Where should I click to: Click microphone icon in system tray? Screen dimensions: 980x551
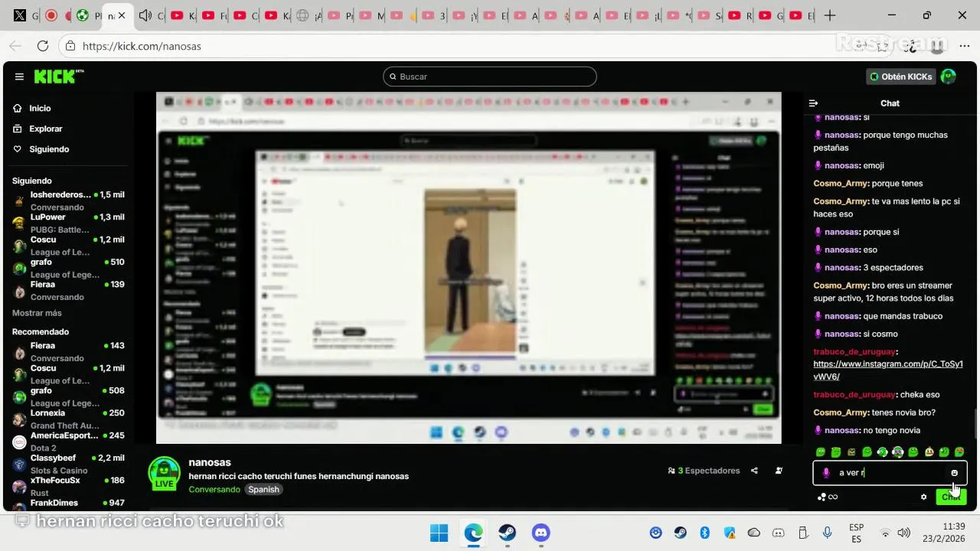(828, 533)
